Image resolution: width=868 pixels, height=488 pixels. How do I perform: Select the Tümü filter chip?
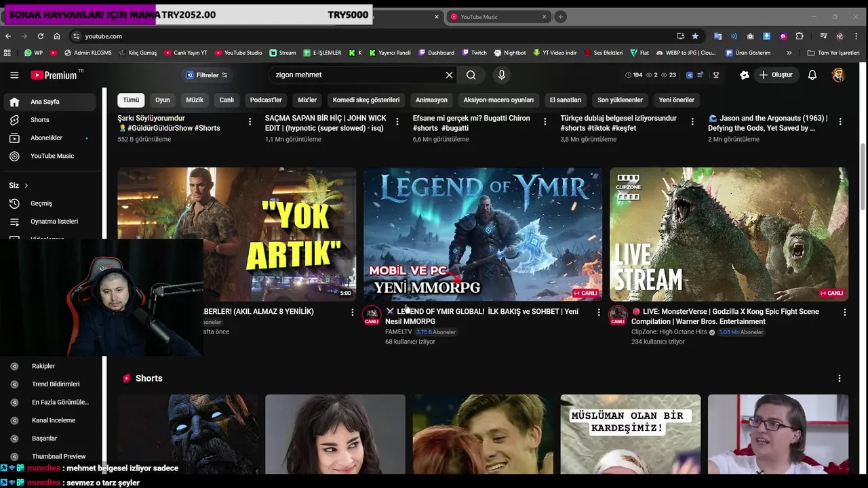(x=131, y=100)
